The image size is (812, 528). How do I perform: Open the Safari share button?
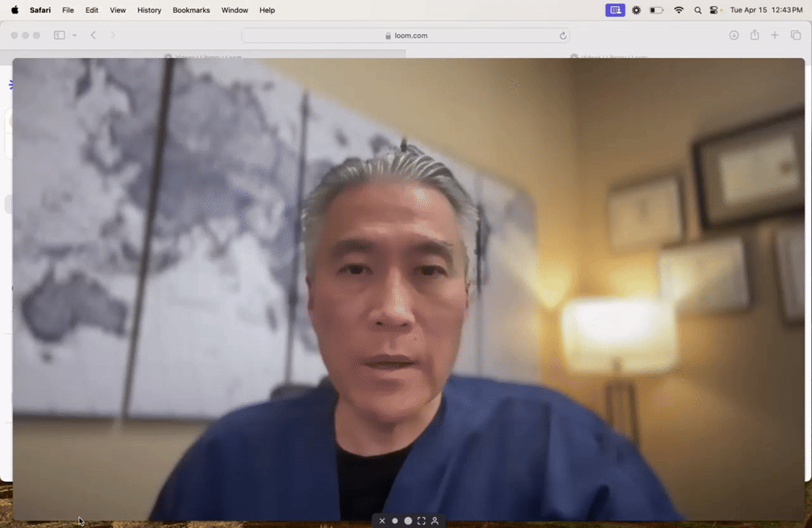(x=755, y=35)
